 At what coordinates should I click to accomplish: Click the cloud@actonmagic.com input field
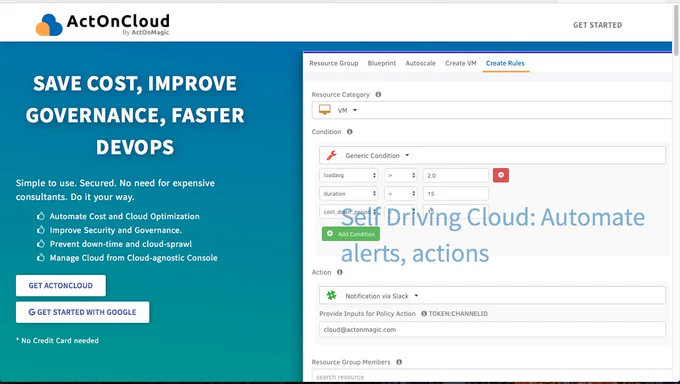pyautogui.click(x=492, y=329)
